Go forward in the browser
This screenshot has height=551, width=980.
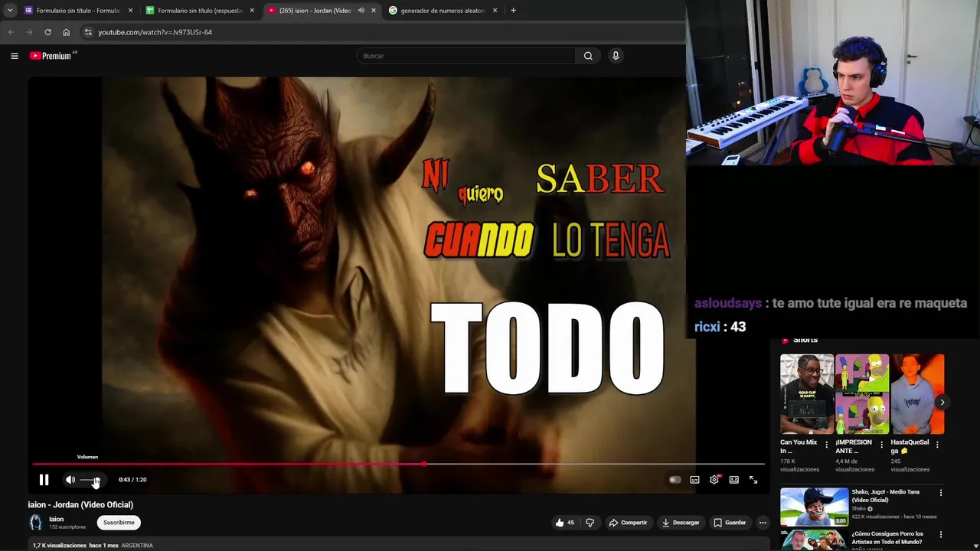click(29, 32)
